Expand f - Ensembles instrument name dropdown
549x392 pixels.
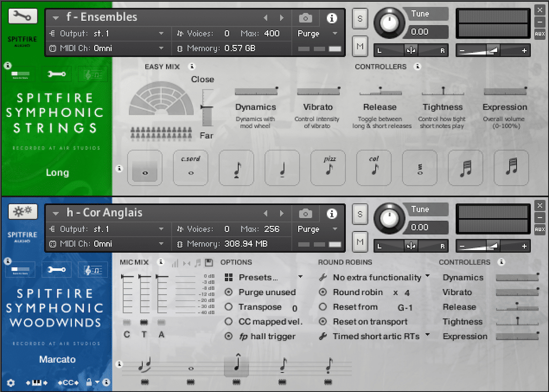pos(55,18)
